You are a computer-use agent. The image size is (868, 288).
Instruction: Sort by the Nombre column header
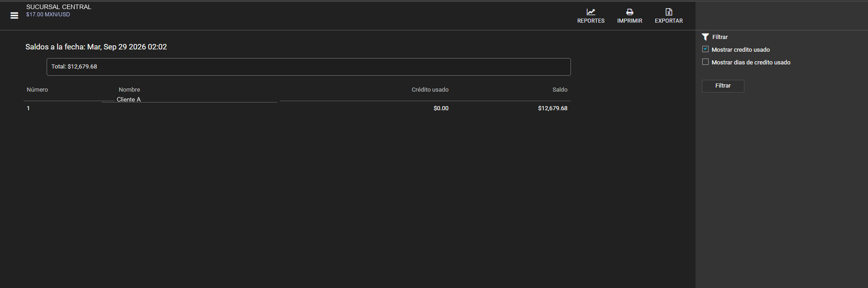(129, 90)
